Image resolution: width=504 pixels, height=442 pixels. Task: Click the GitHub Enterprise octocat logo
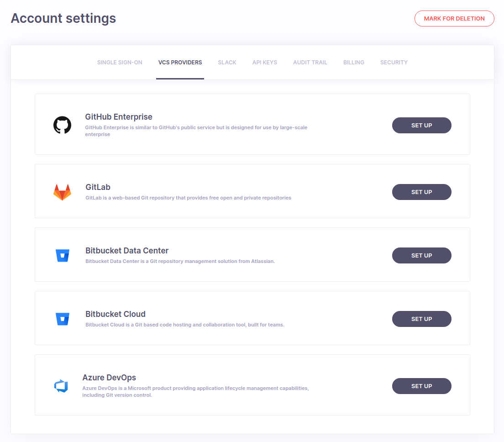click(62, 125)
